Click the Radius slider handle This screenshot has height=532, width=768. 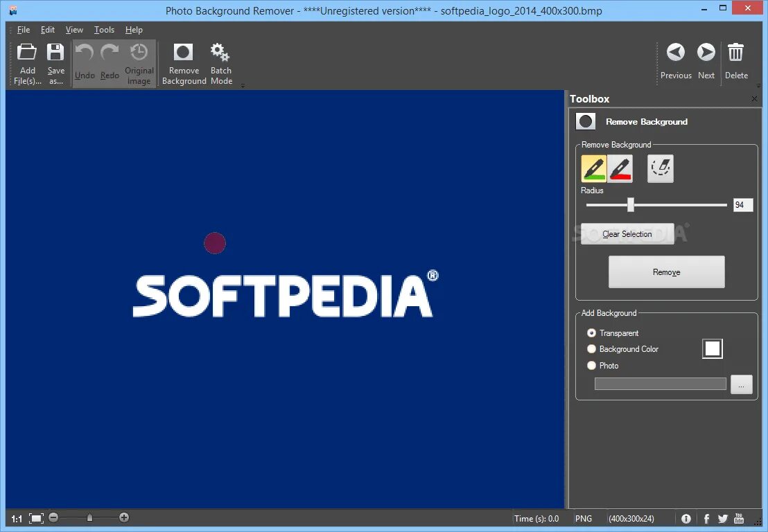(x=631, y=204)
